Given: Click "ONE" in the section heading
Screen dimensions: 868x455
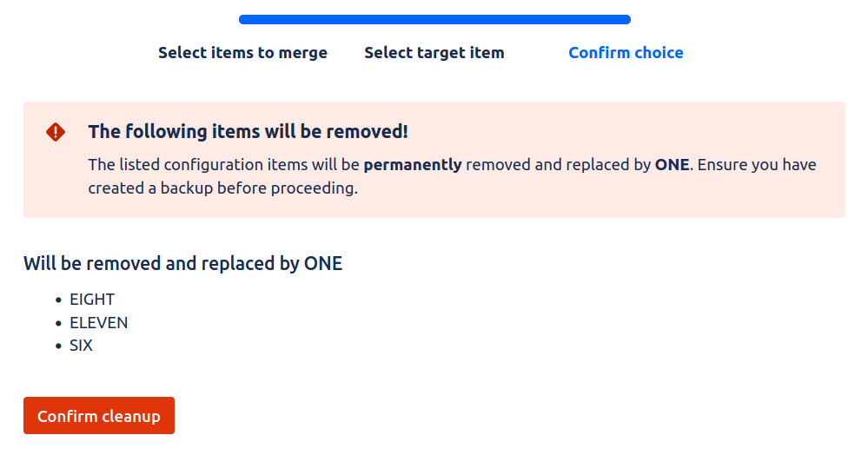Looking at the screenshot, I should tap(323, 263).
